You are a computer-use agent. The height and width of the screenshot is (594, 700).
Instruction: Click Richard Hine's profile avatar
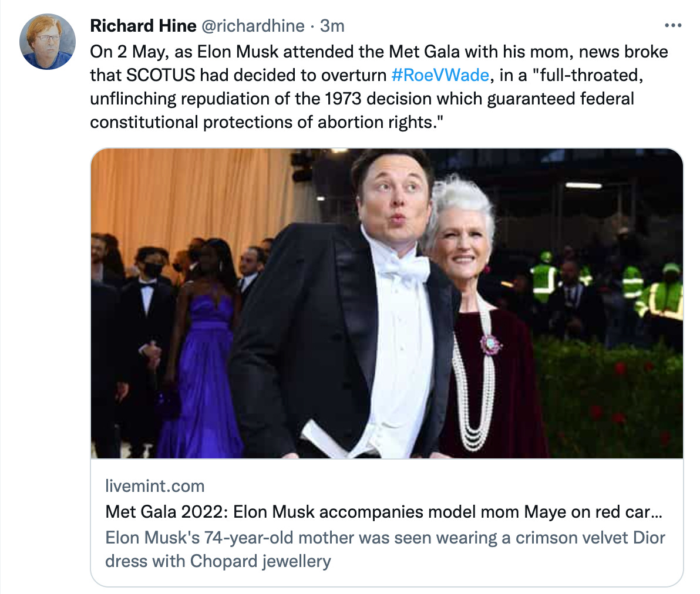click(48, 42)
